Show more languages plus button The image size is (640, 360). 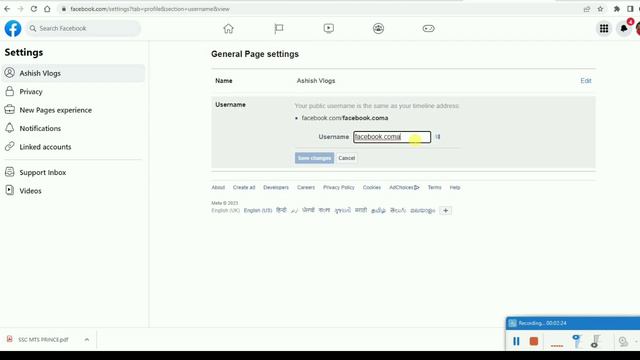point(445,211)
